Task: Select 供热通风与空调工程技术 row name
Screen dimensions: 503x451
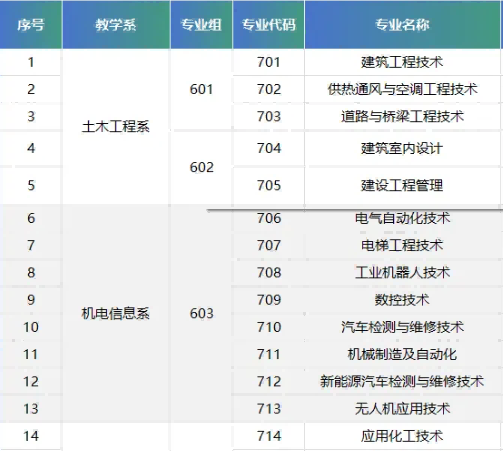Action: [402, 89]
